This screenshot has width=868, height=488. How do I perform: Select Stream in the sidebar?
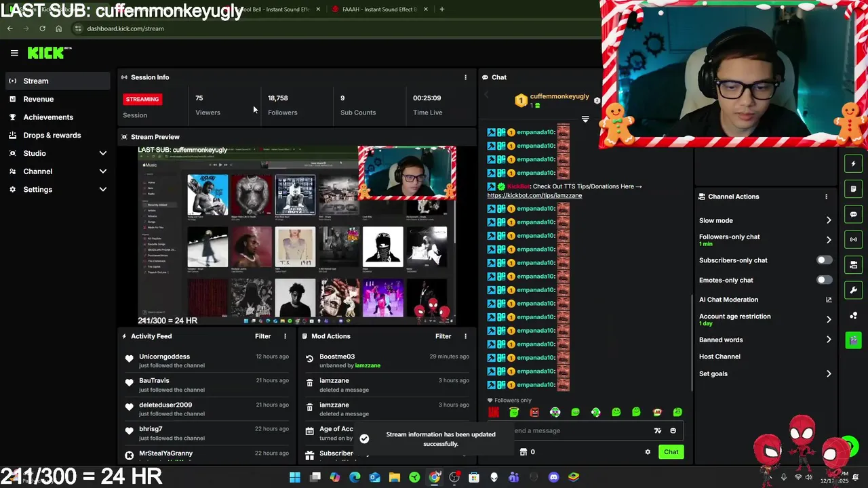[x=57, y=81]
